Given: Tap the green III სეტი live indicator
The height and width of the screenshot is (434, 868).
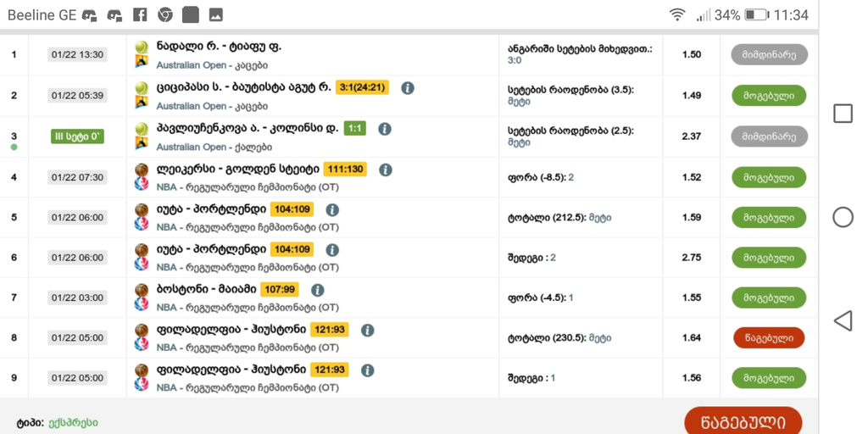Looking at the screenshot, I should point(77,136).
